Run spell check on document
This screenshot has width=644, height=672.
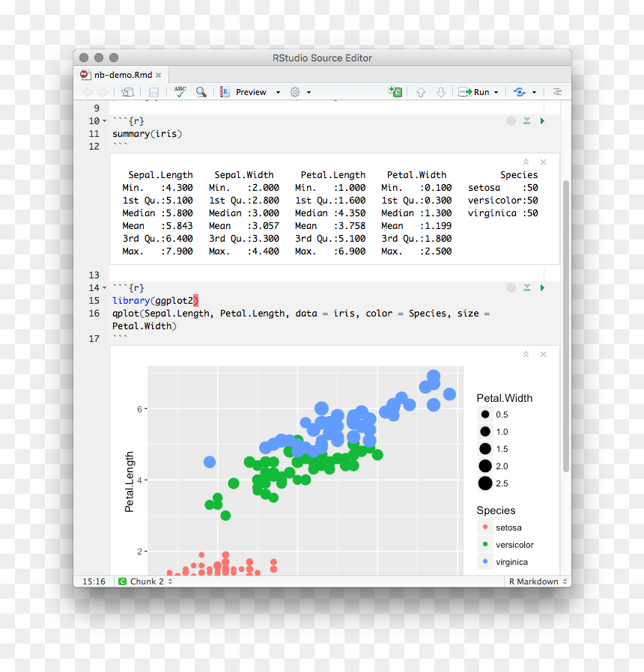coord(180,92)
